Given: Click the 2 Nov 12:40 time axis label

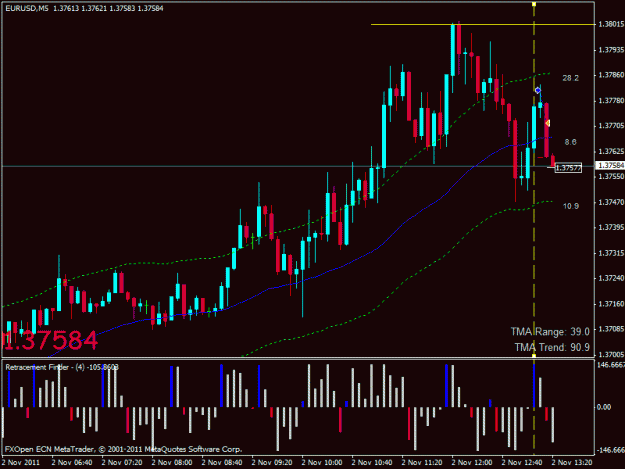Looking at the screenshot, I should click(x=522, y=463).
